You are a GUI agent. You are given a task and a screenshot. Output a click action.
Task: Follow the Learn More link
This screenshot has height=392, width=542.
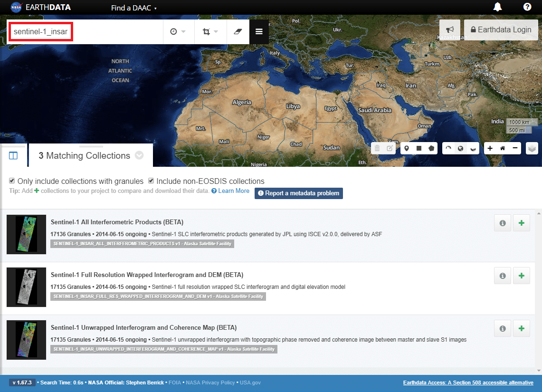234,191
